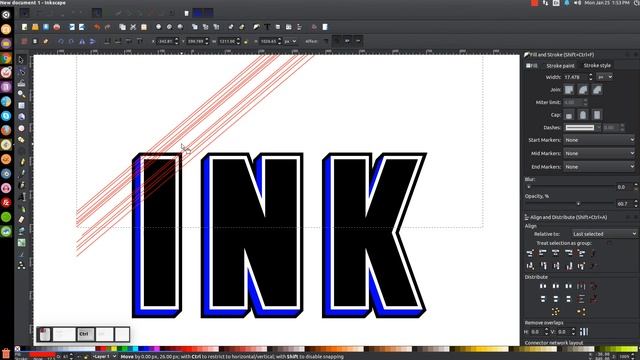
Task: Click the stroke Width spin arrows
Action: pyautogui.click(x=591, y=77)
